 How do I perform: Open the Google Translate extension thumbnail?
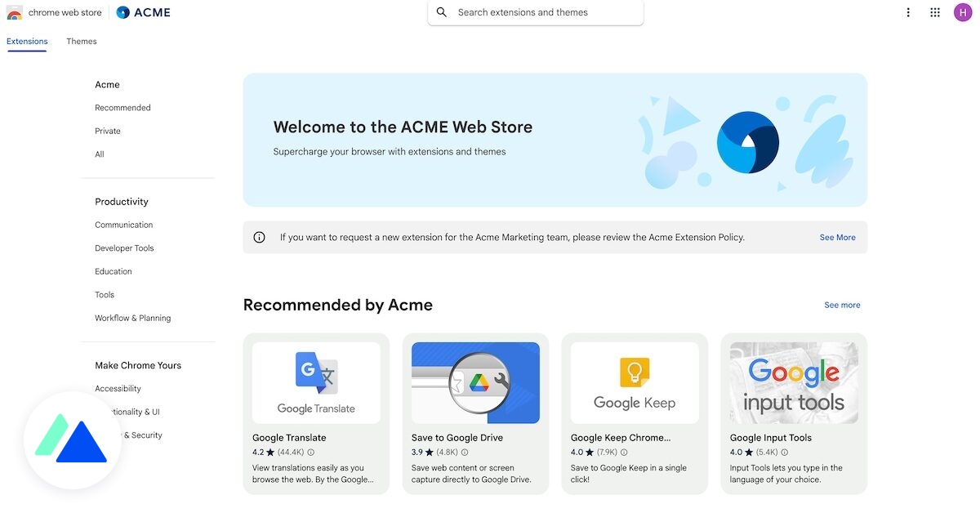click(x=316, y=382)
